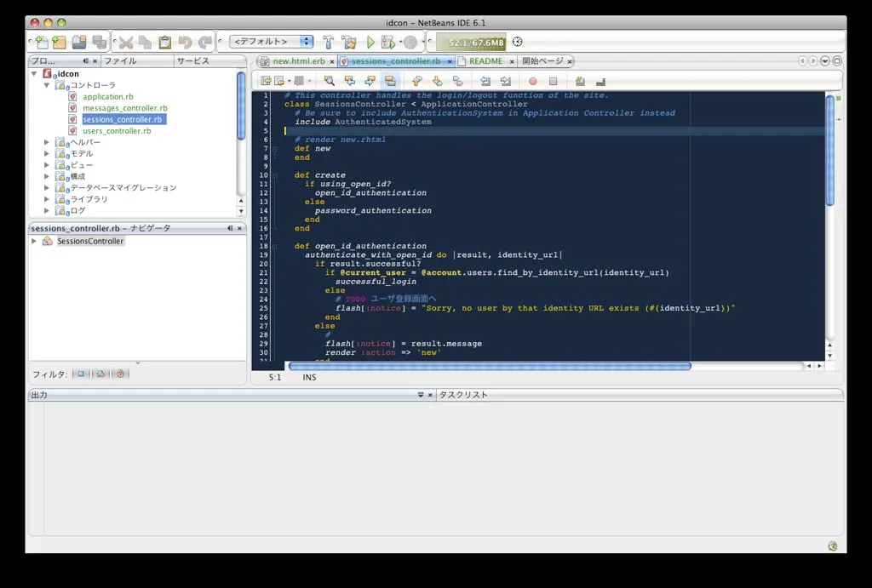872x588 pixels.
Task: Click the Cut scissors icon
Action: pyautogui.click(x=126, y=43)
